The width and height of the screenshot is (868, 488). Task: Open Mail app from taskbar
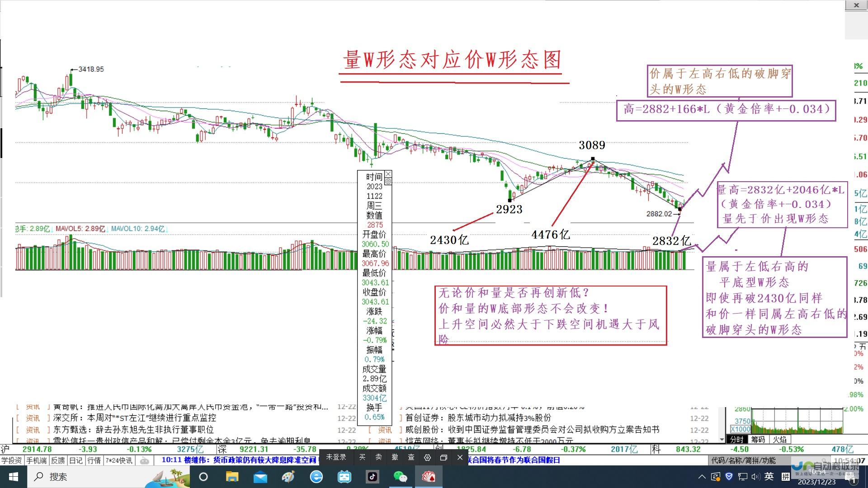(x=260, y=477)
